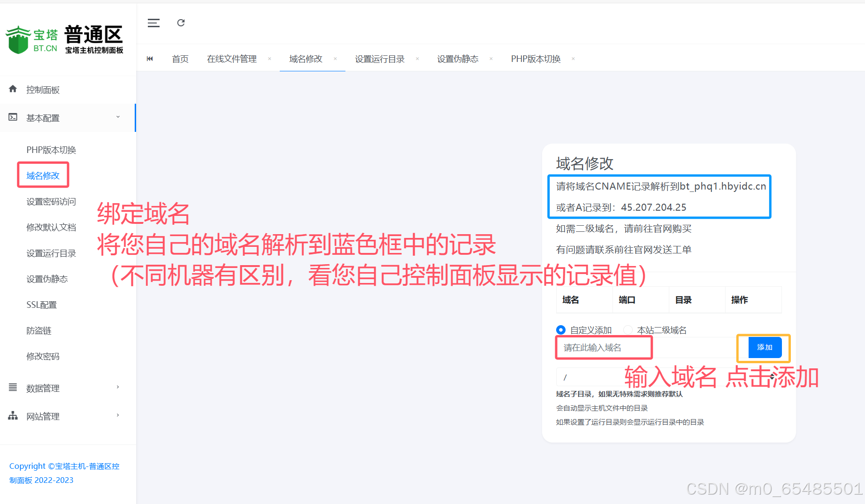This screenshot has width=865, height=504.
Task: Switch to the 首页 tab
Action: pyautogui.click(x=180, y=59)
